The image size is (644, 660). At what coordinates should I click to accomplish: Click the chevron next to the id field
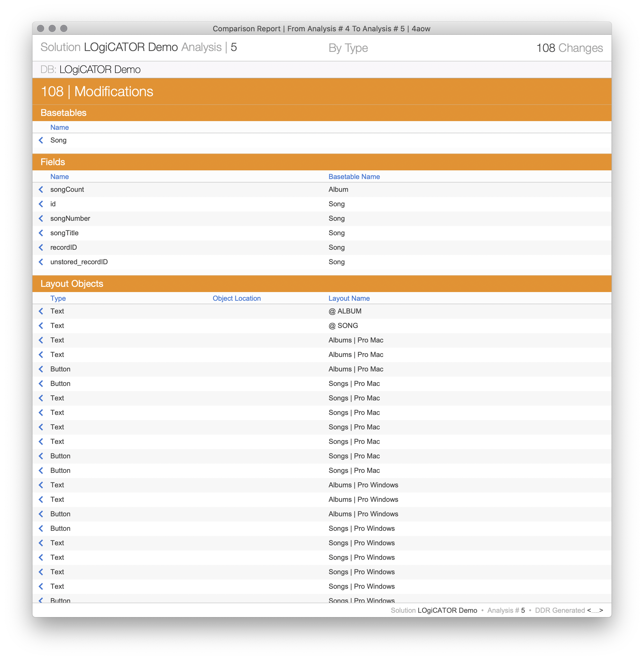41,204
